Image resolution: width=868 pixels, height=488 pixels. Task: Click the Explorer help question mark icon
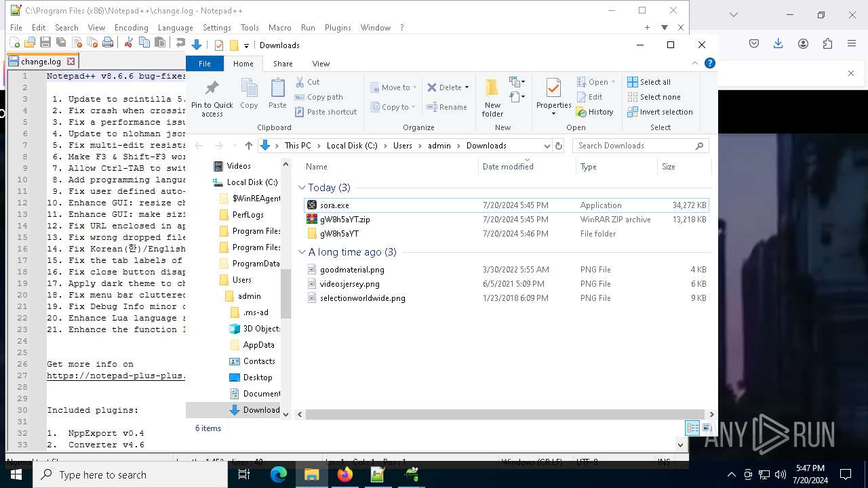[710, 63]
